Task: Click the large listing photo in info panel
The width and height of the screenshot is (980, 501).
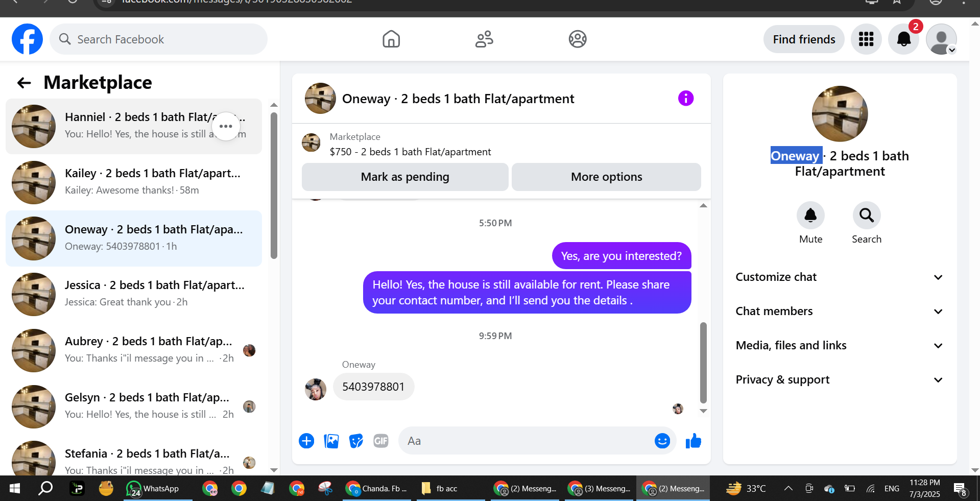Action: pos(840,114)
